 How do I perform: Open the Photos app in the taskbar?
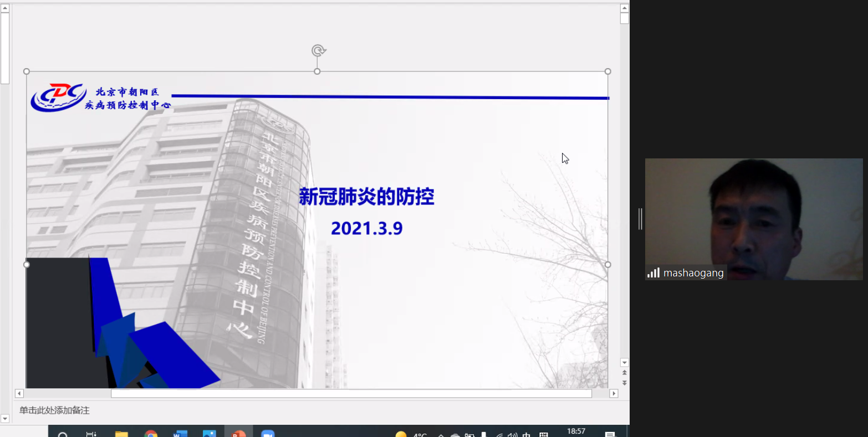point(209,433)
